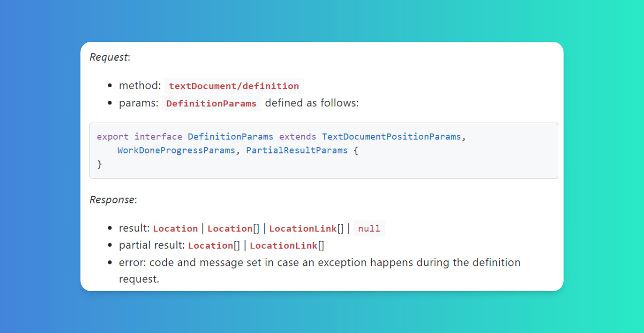Click TextDocumentPositionParams in the code block

[x=391, y=137]
